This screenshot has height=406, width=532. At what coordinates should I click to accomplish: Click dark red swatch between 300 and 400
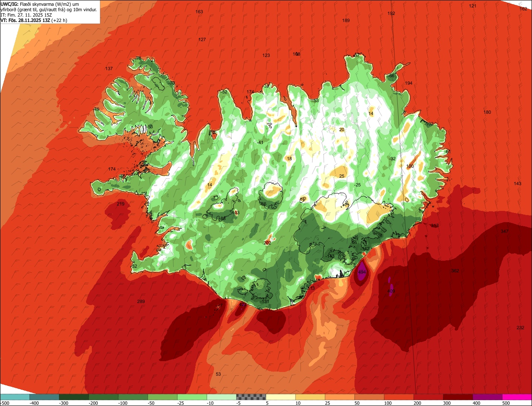tap(458, 397)
